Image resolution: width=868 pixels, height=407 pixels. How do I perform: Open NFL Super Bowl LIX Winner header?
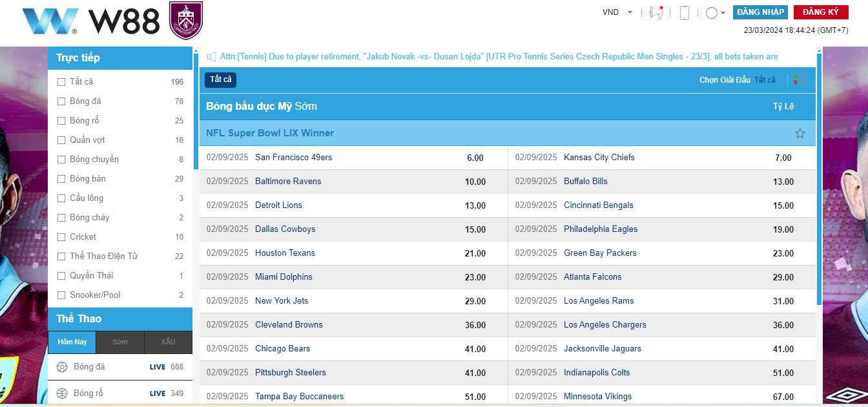(508, 133)
